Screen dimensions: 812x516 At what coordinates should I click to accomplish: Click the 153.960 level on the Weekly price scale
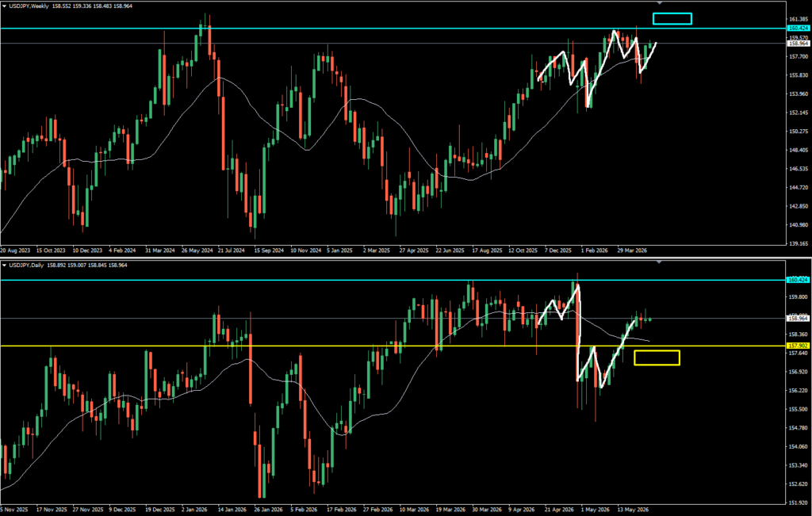coord(798,94)
